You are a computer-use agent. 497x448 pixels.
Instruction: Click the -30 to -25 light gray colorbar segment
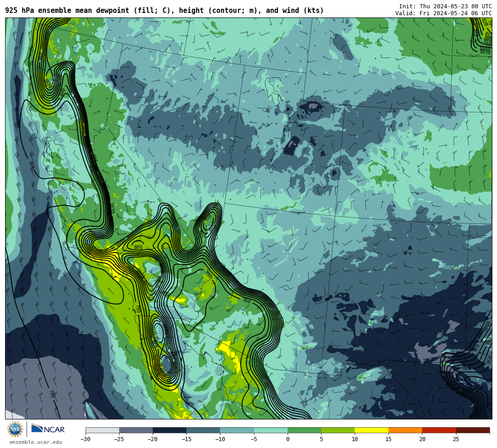[x=102, y=430]
